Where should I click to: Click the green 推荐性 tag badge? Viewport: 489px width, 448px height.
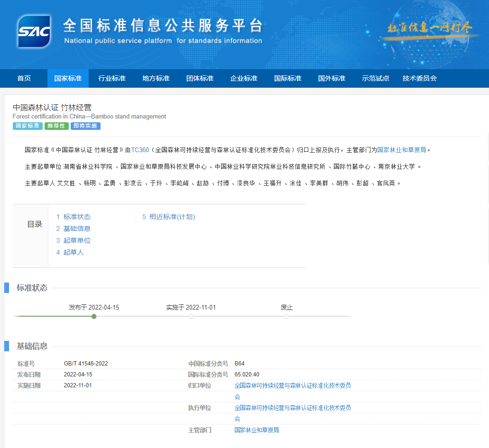pos(56,126)
